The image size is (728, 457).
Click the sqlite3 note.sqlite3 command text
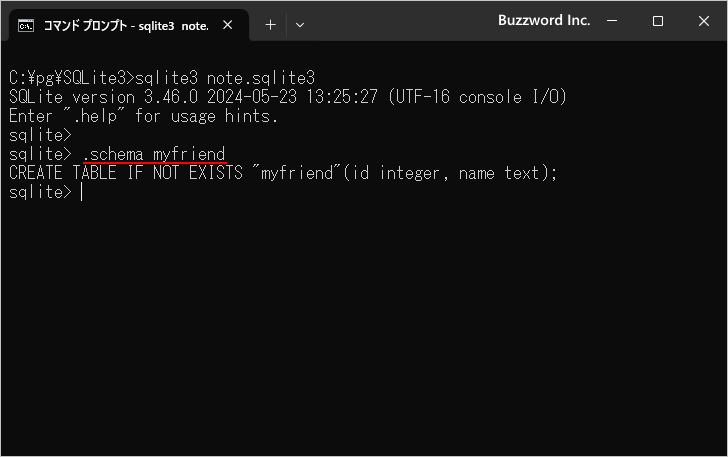click(x=225, y=77)
